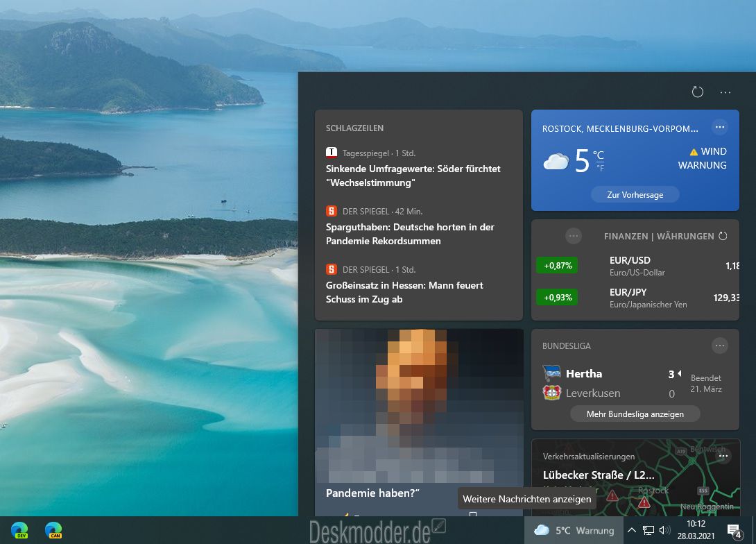Open the taskbar clock showing 10:12
756x544 pixels.
(x=696, y=530)
